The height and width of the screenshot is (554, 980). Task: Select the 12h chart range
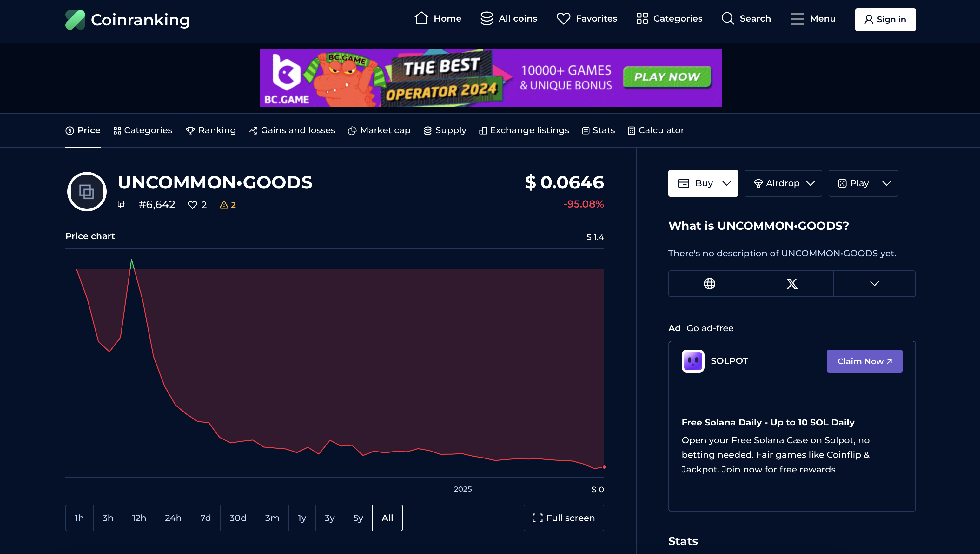point(139,518)
